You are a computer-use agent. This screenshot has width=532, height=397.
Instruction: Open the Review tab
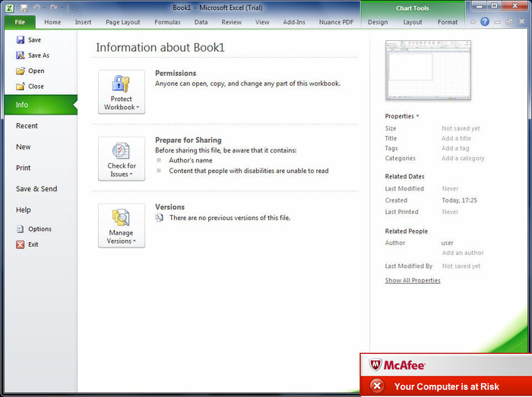click(231, 22)
